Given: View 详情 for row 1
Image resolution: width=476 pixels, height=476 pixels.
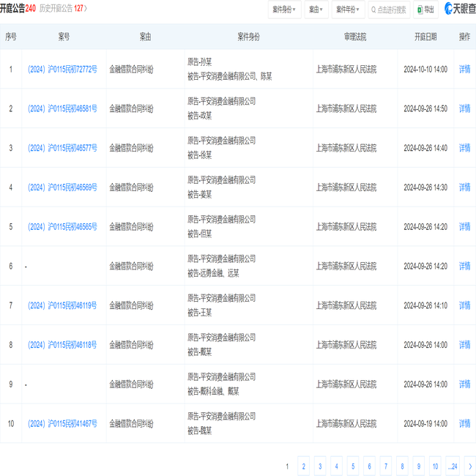Looking at the screenshot, I should (464, 70).
